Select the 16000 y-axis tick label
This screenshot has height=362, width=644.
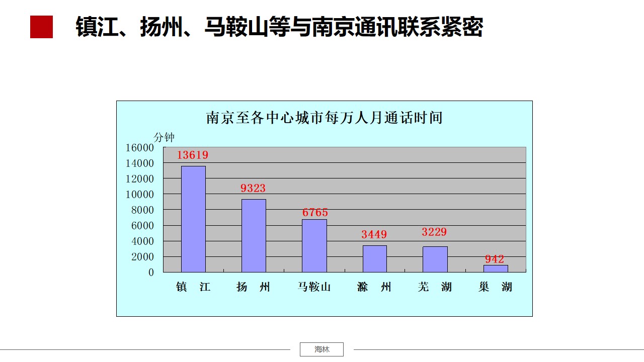click(139, 147)
